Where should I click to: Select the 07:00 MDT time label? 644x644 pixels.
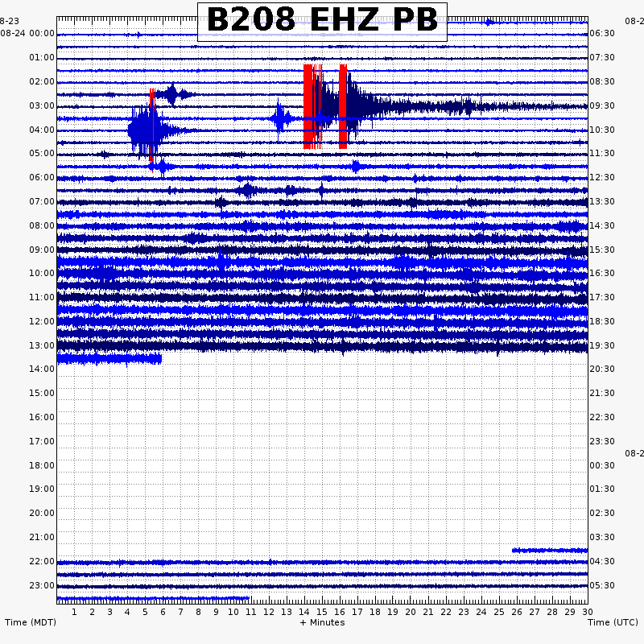click(x=42, y=202)
